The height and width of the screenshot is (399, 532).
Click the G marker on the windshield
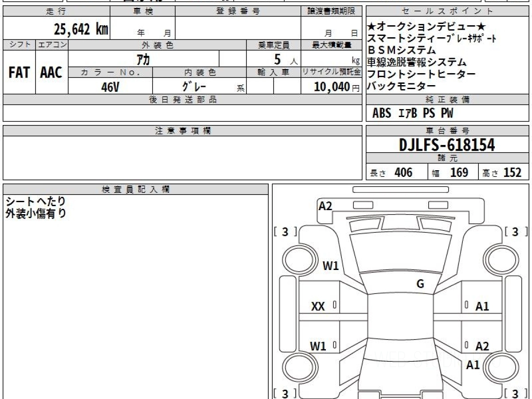click(x=420, y=284)
